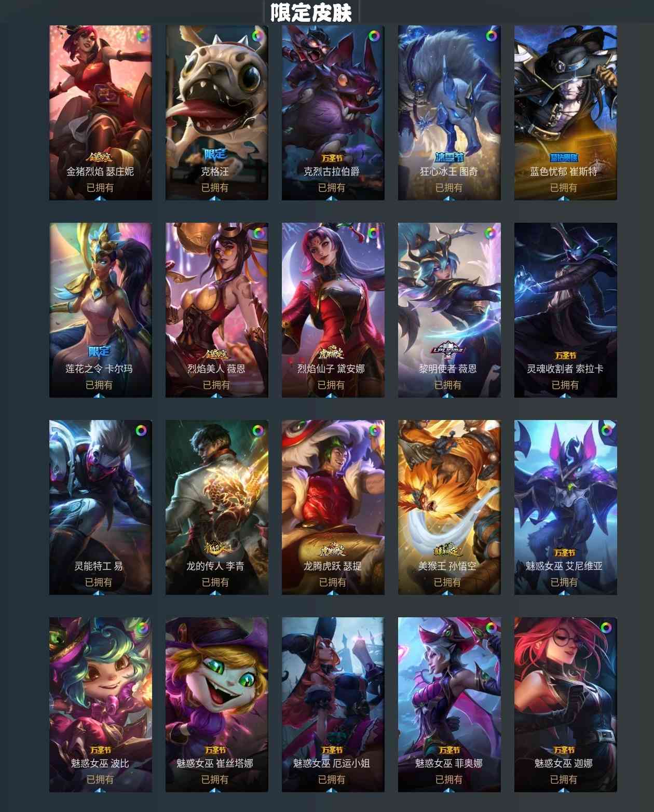Viewport: 654px width, 812px height.
Task: Open chroma wheel icon on 金猪烈焰 瑟庄妮 card
Action: [x=142, y=35]
